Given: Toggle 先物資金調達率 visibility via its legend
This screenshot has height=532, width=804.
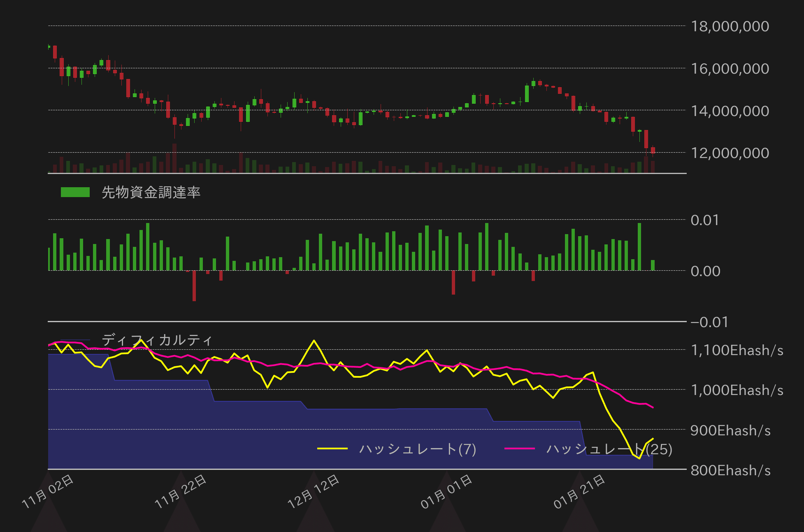Looking at the screenshot, I should point(75,191).
